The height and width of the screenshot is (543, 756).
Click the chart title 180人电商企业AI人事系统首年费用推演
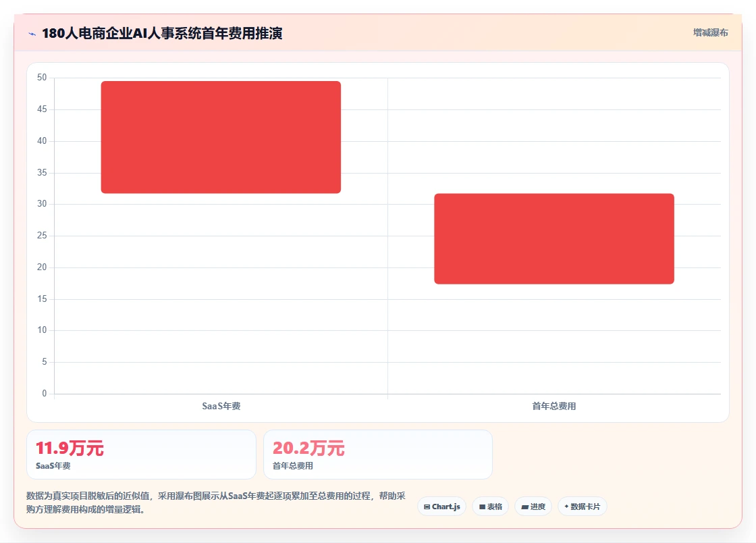point(162,33)
